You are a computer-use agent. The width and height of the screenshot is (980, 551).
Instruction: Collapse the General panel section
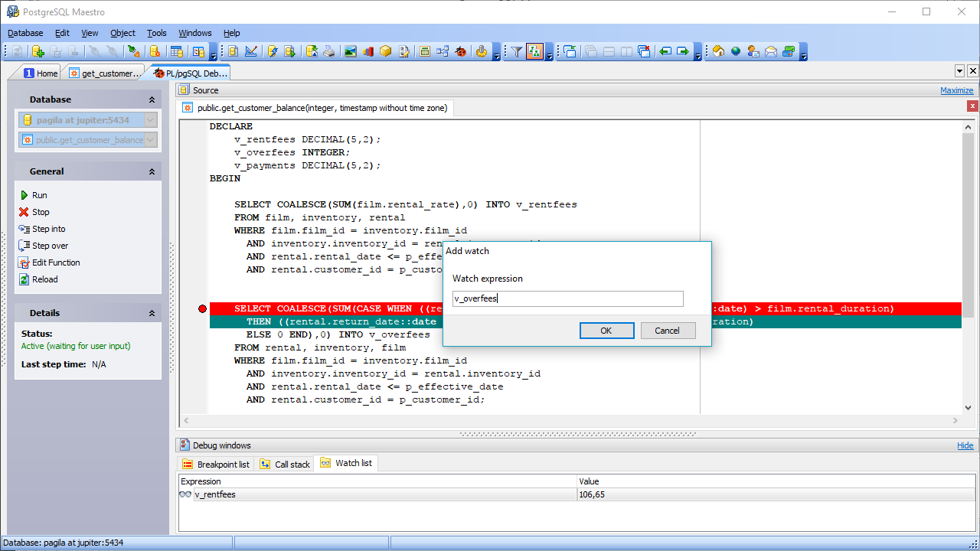pos(152,171)
